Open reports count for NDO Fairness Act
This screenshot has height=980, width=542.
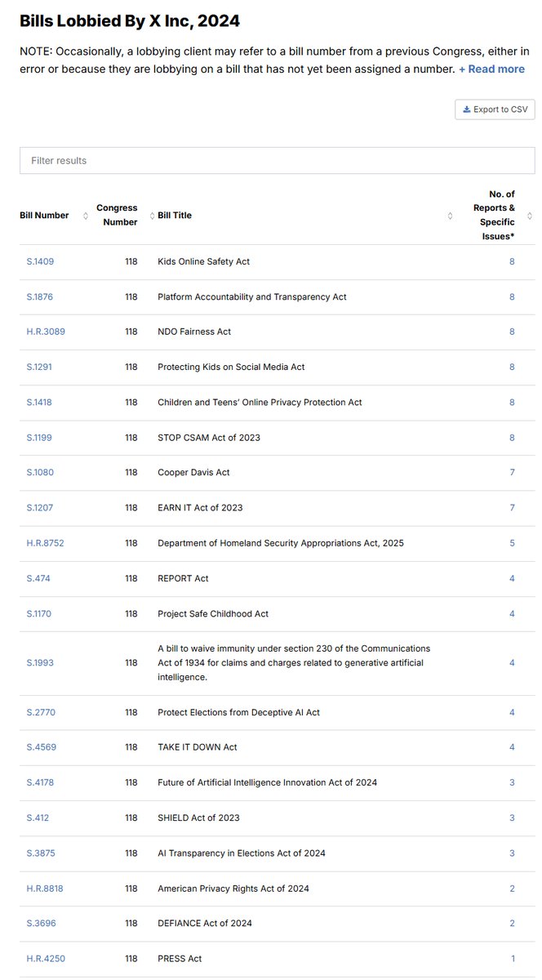click(512, 332)
